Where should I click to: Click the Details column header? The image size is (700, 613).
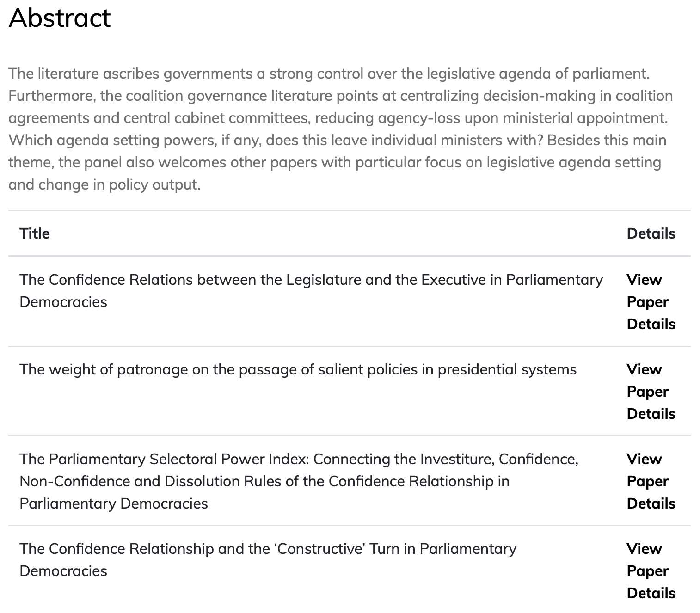pos(651,233)
